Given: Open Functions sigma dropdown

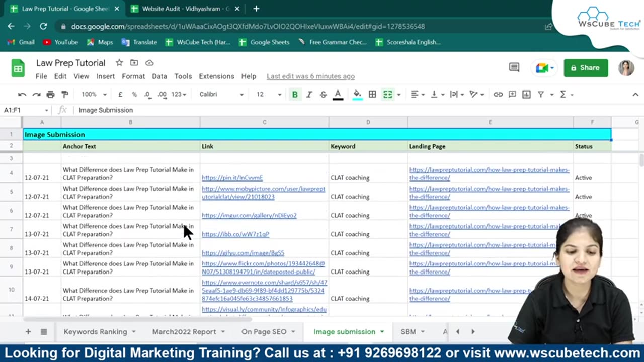Looking at the screenshot, I should click(x=567, y=94).
